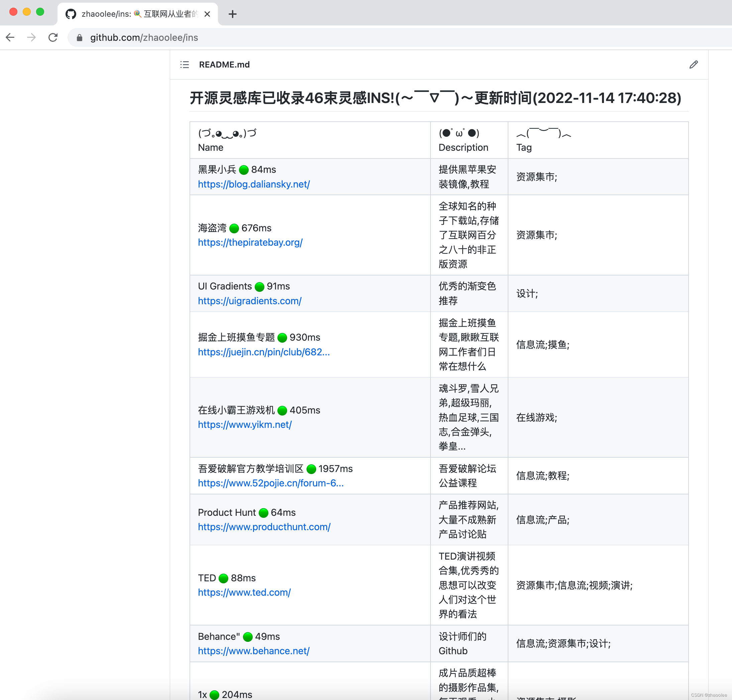Click the TED演讲视频合集 description cell
Viewport: 732px width, 700px height.
coord(469,585)
